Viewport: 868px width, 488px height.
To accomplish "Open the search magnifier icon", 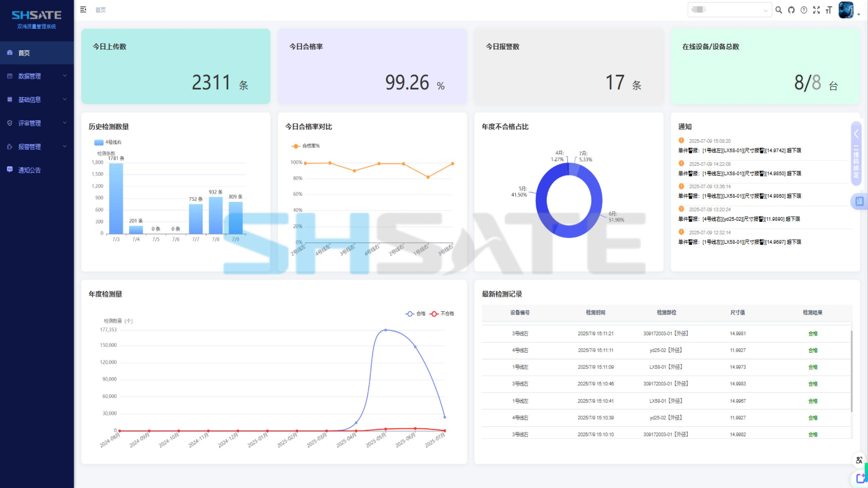I will click(778, 10).
